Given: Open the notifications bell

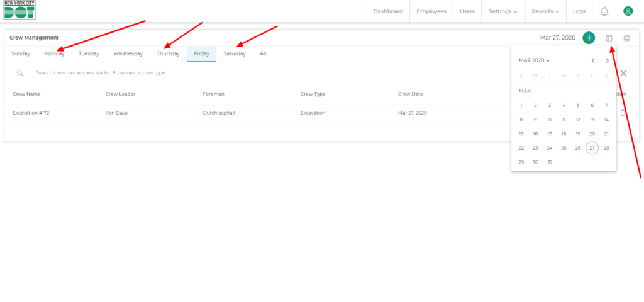Looking at the screenshot, I should [604, 11].
